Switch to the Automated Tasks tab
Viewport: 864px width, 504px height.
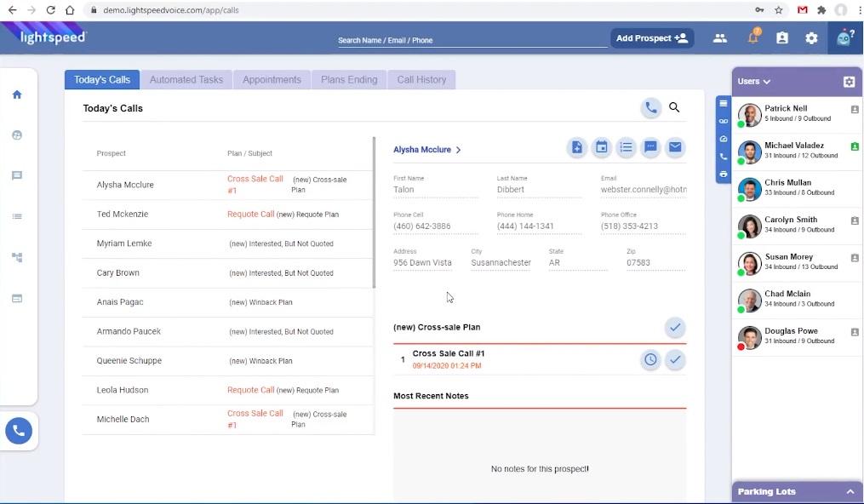pyautogui.click(x=186, y=80)
